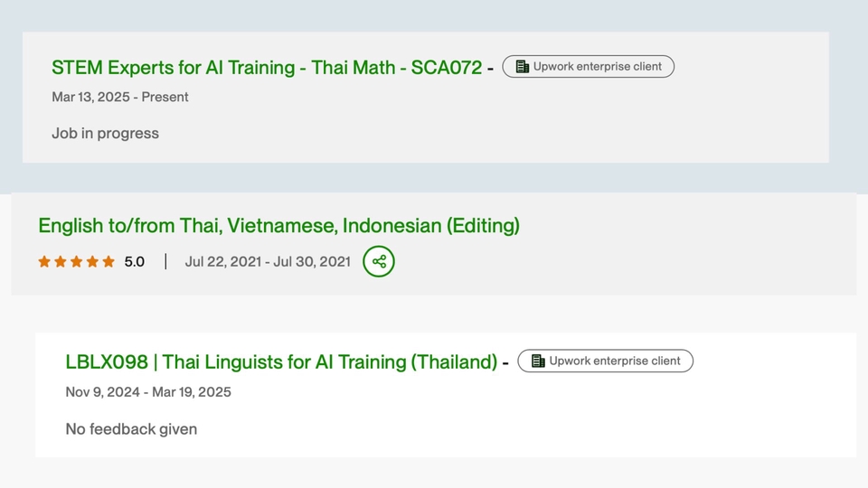The width and height of the screenshot is (868, 488).
Task: Click the "Nov 9, 2024 - Mar 19, 2025" date range
Action: click(148, 392)
